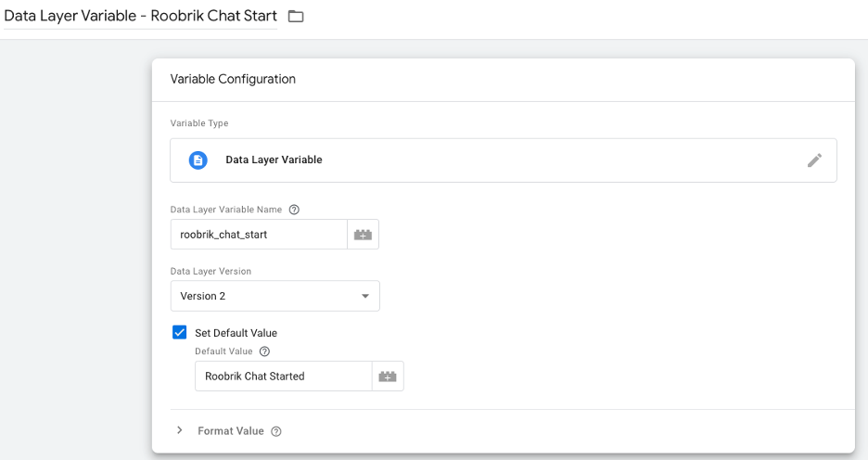This screenshot has height=460, width=868.
Task: Click the Data Layer Variable Name input field
Action: pyautogui.click(x=259, y=235)
